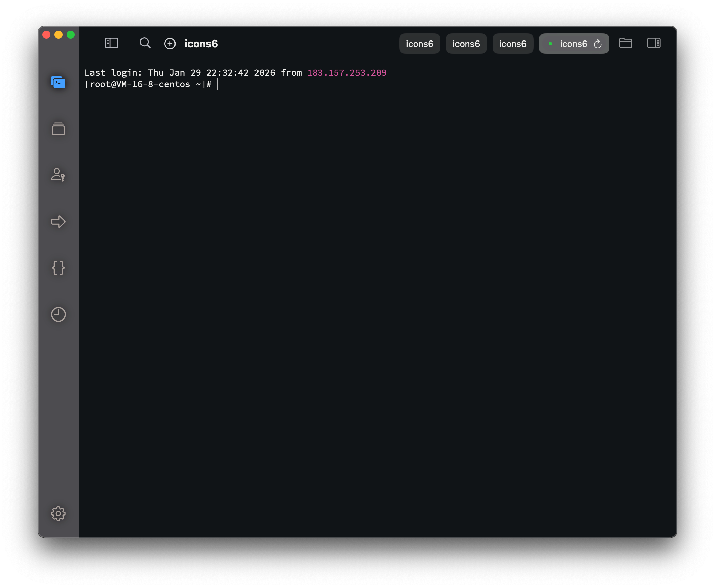This screenshot has height=588, width=715.
Task: Click the green connection status dot
Action: coord(551,44)
